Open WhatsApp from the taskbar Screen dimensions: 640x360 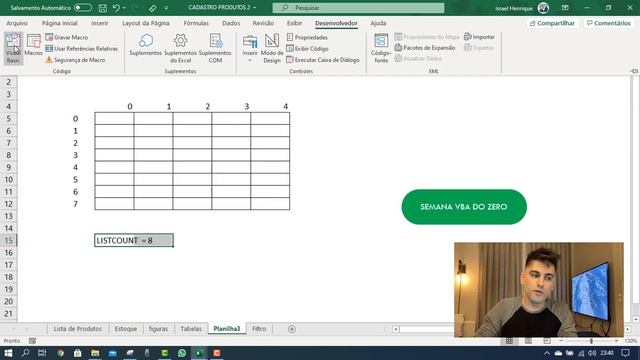coord(182,353)
